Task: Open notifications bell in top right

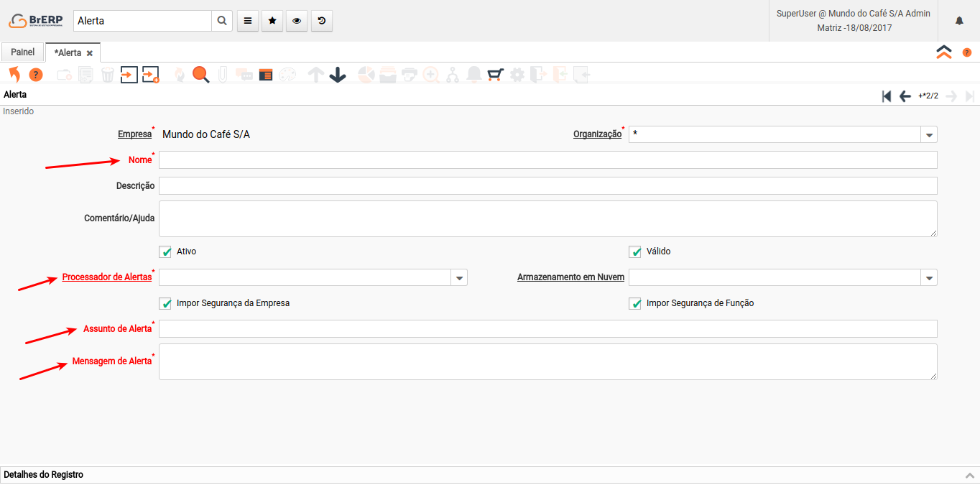Action: tap(959, 21)
